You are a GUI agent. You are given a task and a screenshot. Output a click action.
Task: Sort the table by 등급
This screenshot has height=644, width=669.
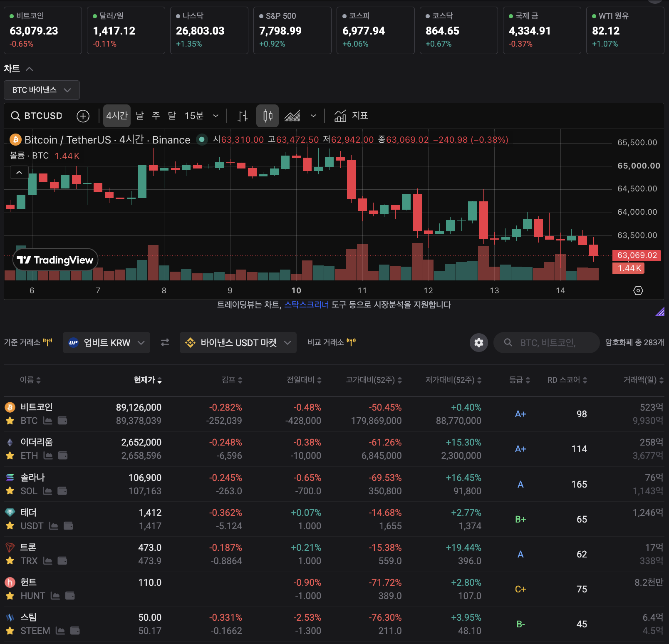click(x=520, y=380)
